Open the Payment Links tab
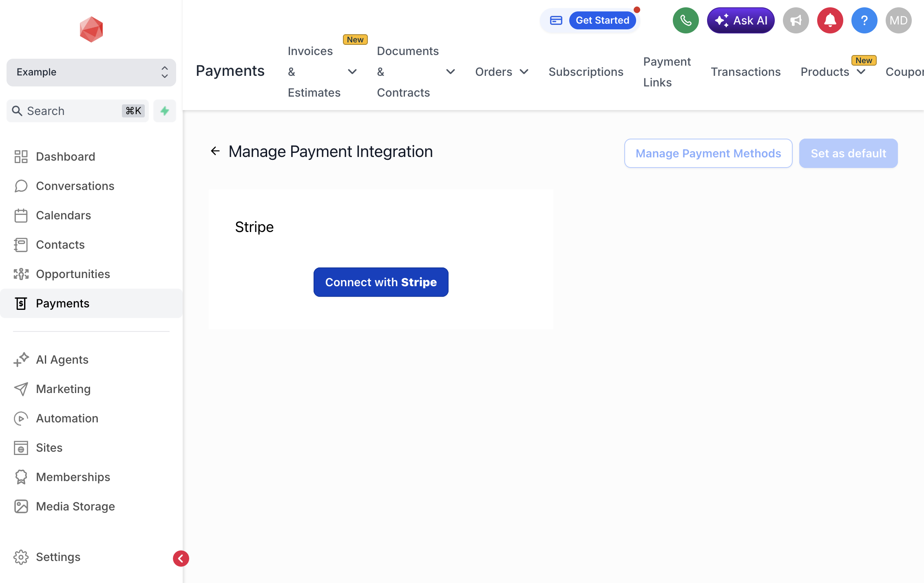924x583 pixels. point(667,72)
